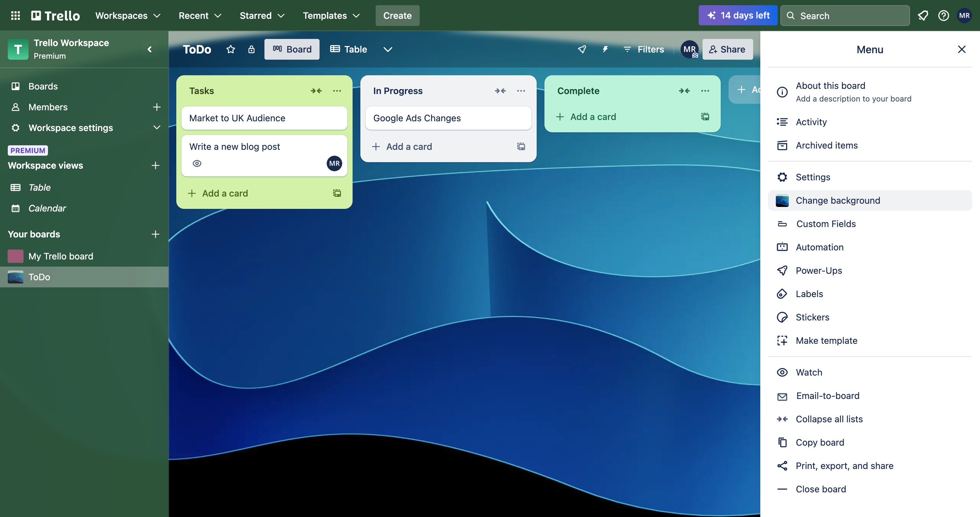Open more board views chevron

(388, 49)
